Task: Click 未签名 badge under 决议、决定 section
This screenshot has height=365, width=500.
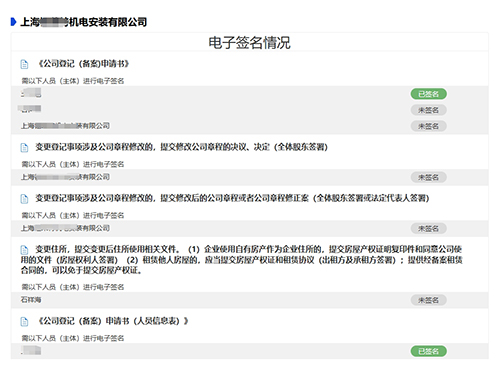Action: point(428,177)
